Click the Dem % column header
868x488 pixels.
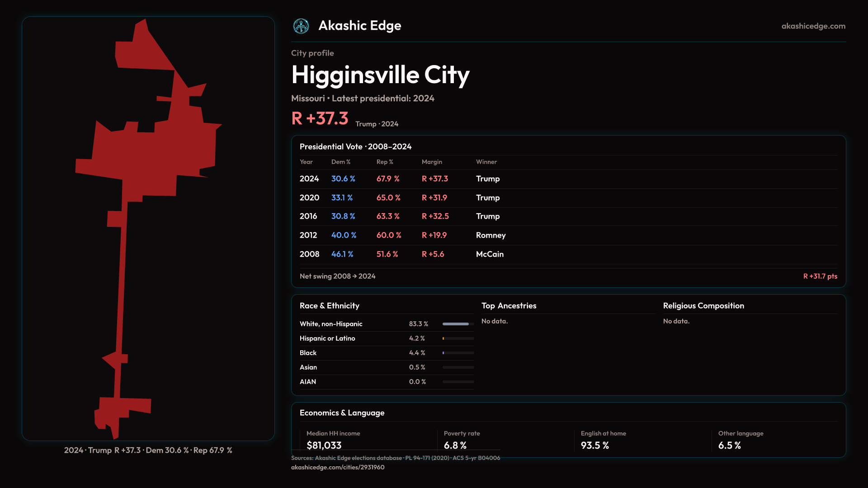point(340,162)
